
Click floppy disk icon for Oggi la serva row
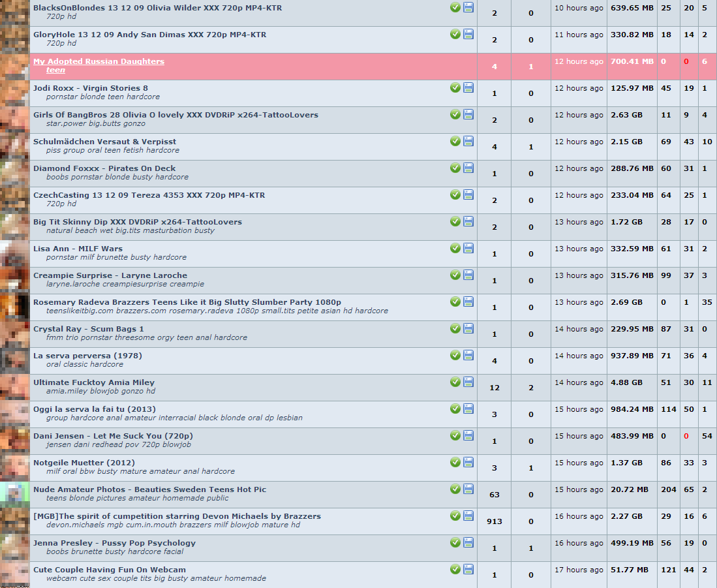pos(468,409)
